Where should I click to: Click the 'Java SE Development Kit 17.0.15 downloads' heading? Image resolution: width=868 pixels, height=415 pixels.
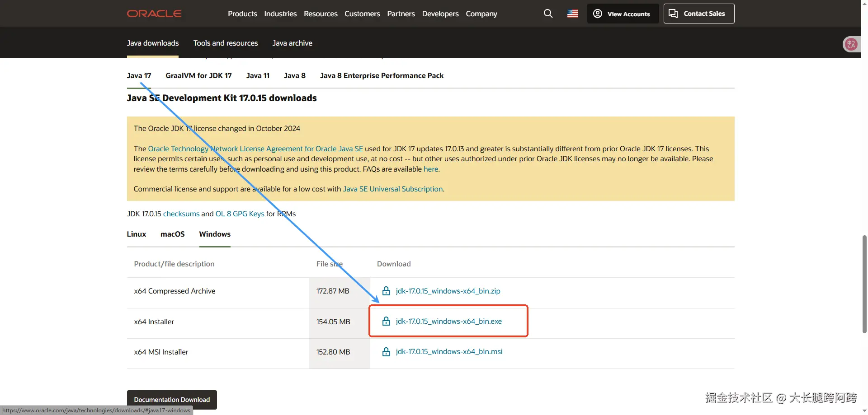pyautogui.click(x=222, y=98)
